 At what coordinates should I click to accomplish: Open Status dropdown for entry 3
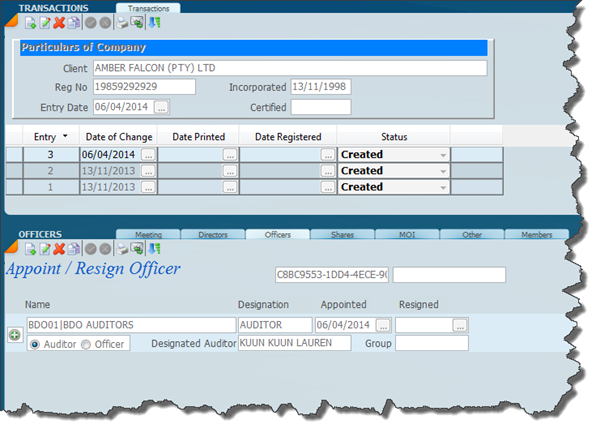coord(443,155)
